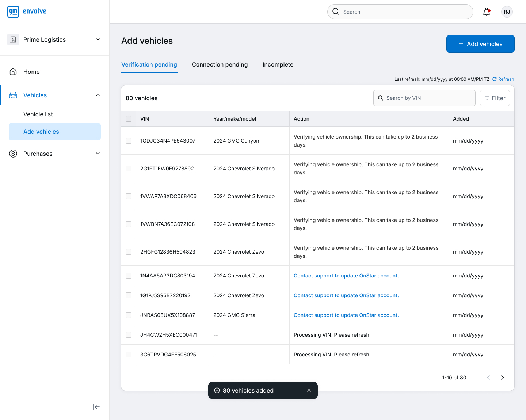
Task: Open the Filter options
Action: point(495,98)
